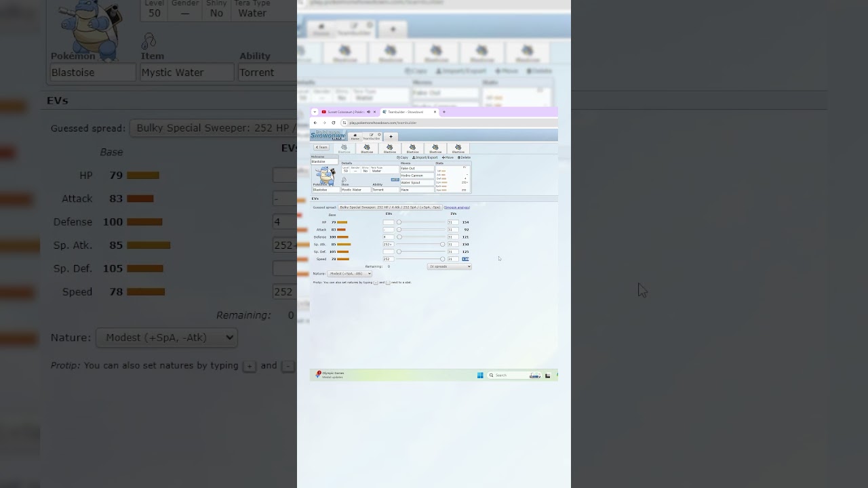Click the Import/Export button
The height and width of the screenshot is (488, 868).
pos(425,157)
